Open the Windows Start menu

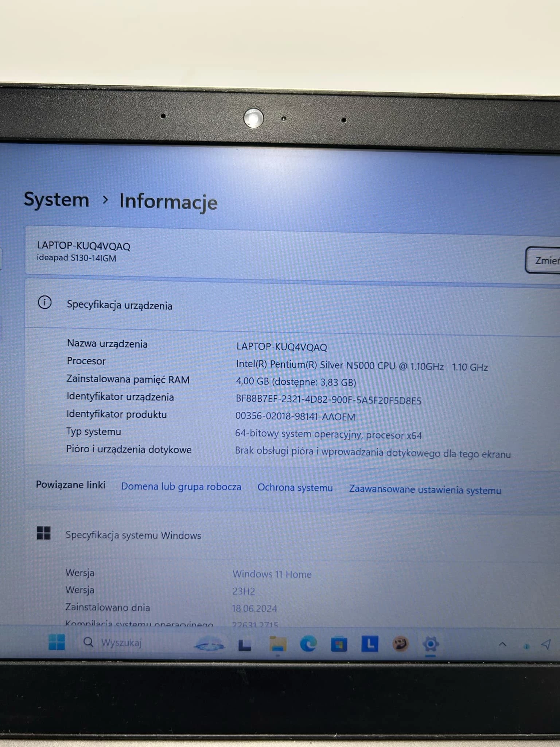coord(57,642)
